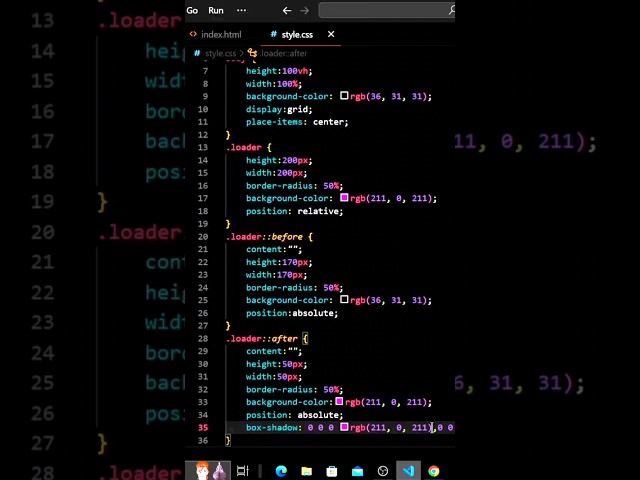Click 'content:"";' on line 21

pos(274,249)
